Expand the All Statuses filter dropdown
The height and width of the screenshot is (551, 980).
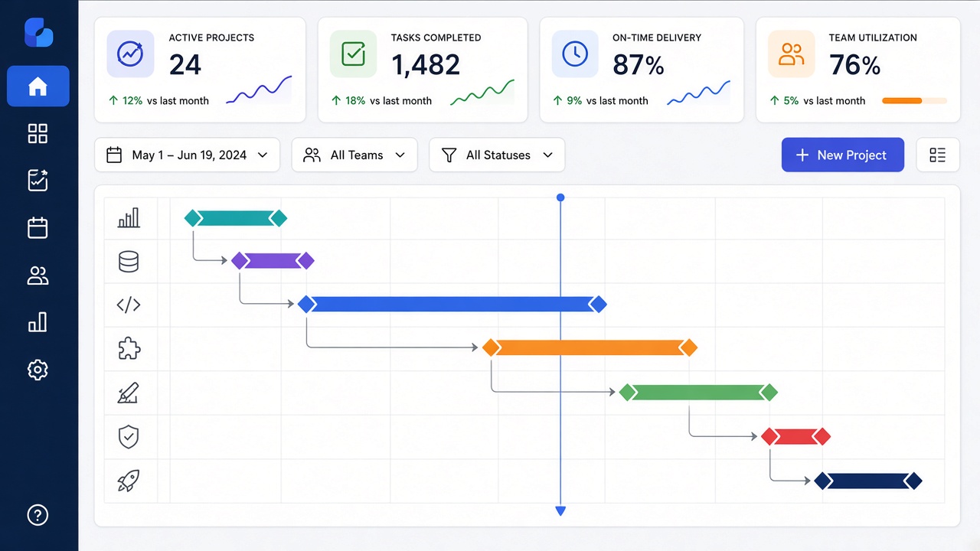tap(497, 155)
